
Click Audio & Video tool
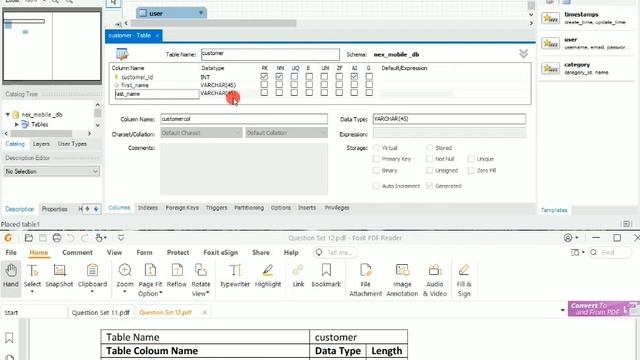click(x=435, y=280)
